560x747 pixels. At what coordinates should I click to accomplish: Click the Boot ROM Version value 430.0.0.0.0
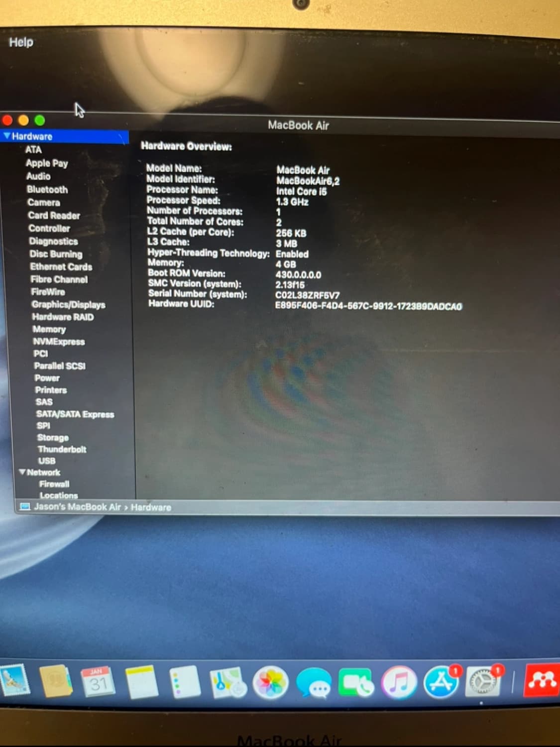pos(298,274)
